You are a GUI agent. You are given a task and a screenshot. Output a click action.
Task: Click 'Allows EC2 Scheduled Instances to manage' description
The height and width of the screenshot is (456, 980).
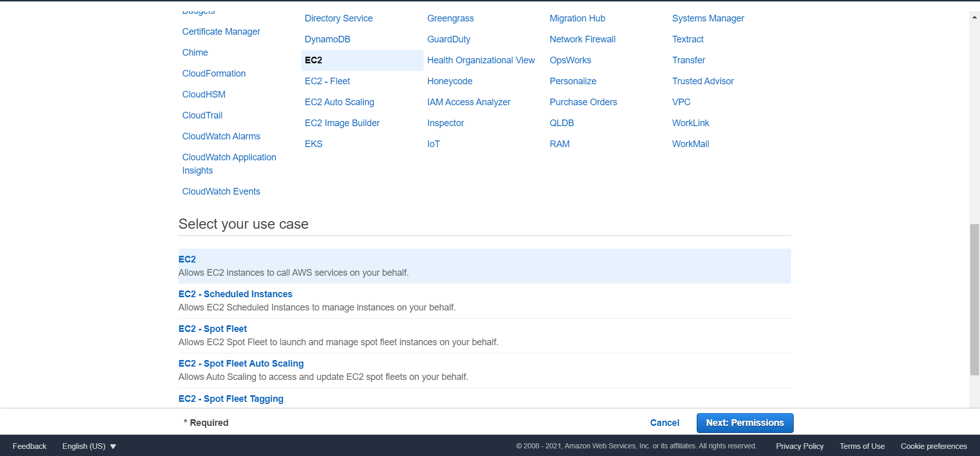tap(317, 307)
